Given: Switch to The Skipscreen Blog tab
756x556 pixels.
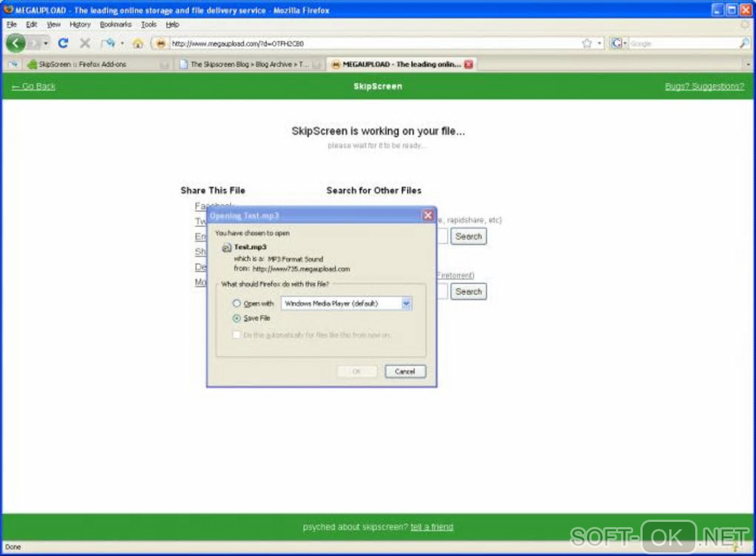Looking at the screenshot, I should point(249,64).
